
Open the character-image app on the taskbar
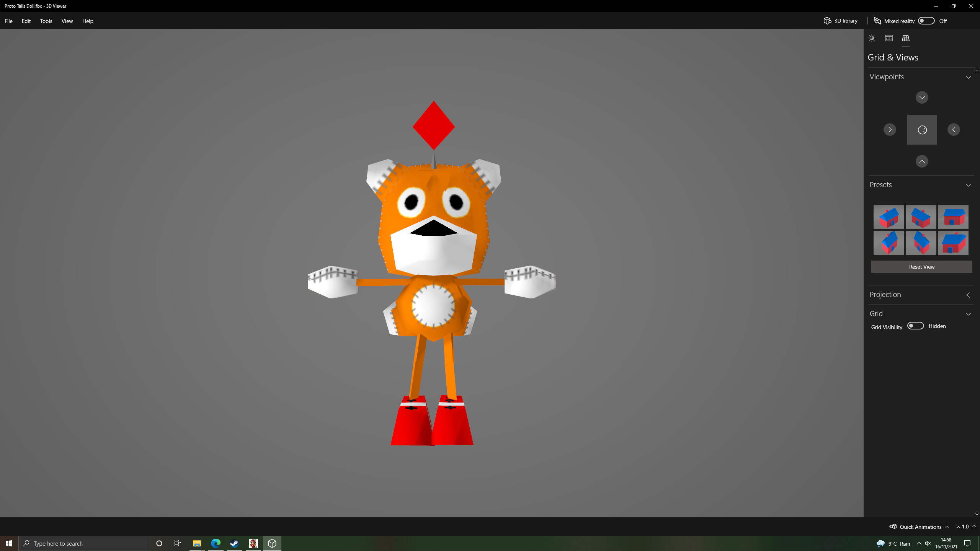253,543
